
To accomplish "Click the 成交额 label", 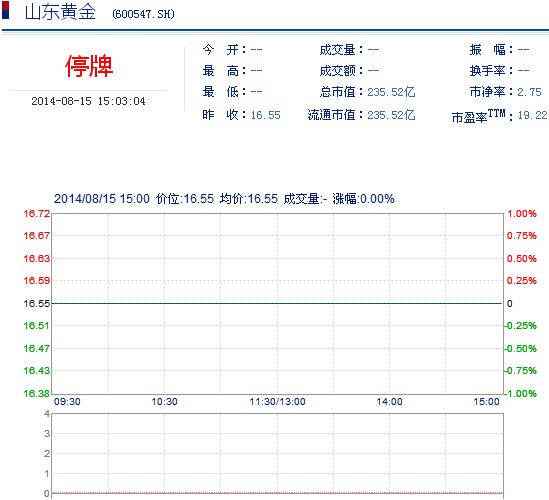I will click(338, 71).
